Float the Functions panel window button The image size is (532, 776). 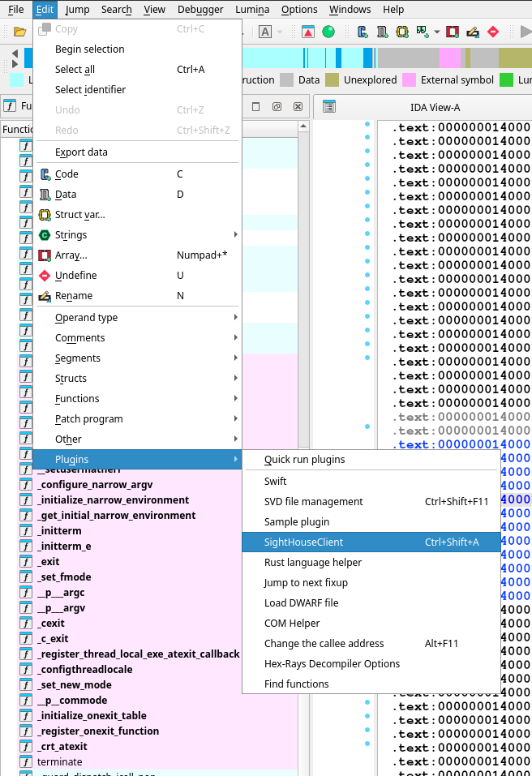click(x=277, y=107)
